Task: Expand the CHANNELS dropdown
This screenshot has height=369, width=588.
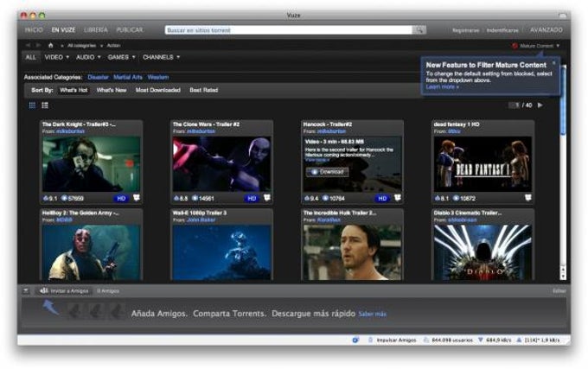Action: (x=161, y=57)
